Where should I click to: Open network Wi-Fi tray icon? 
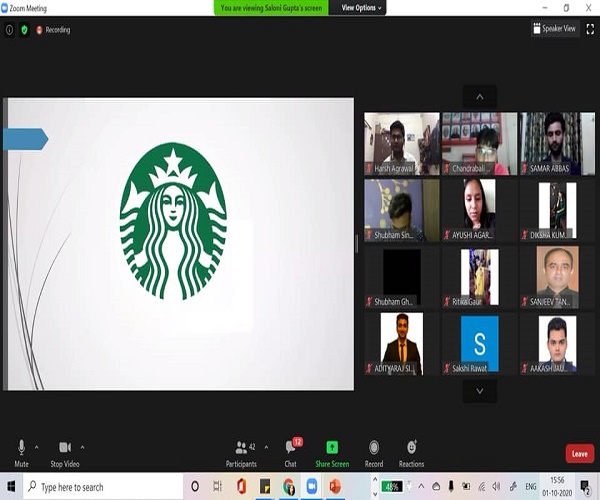(x=482, y=487)
